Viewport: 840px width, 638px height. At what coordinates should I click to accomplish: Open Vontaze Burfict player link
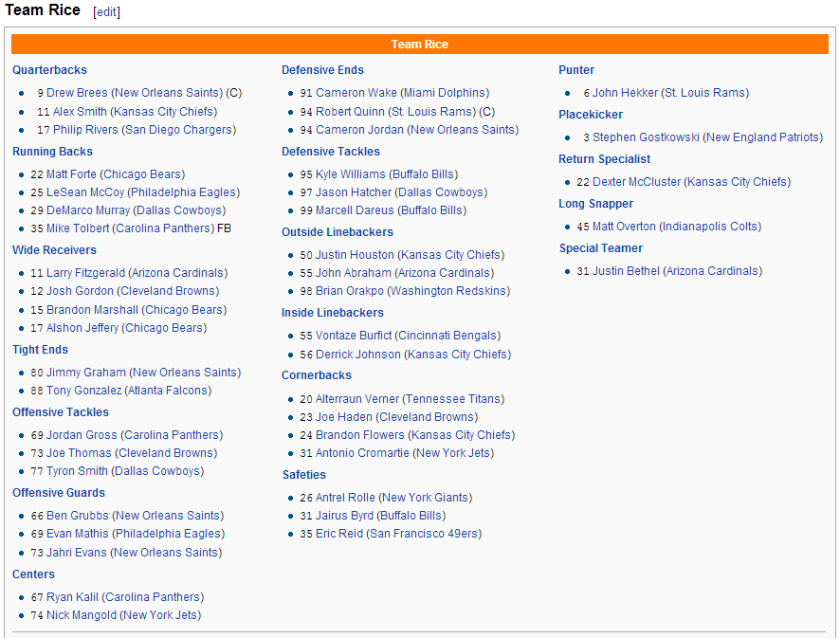(354, 336)
